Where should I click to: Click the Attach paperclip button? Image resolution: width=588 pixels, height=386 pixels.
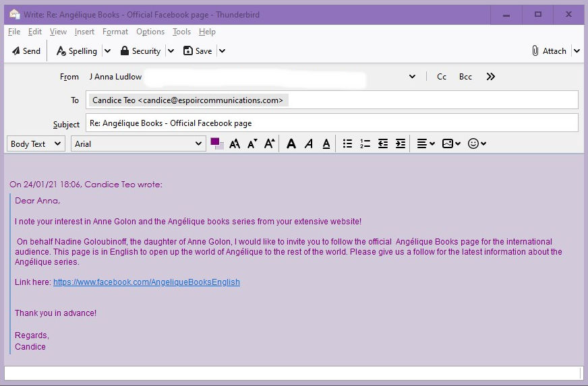pyautogui.click(x=549, y=51)
